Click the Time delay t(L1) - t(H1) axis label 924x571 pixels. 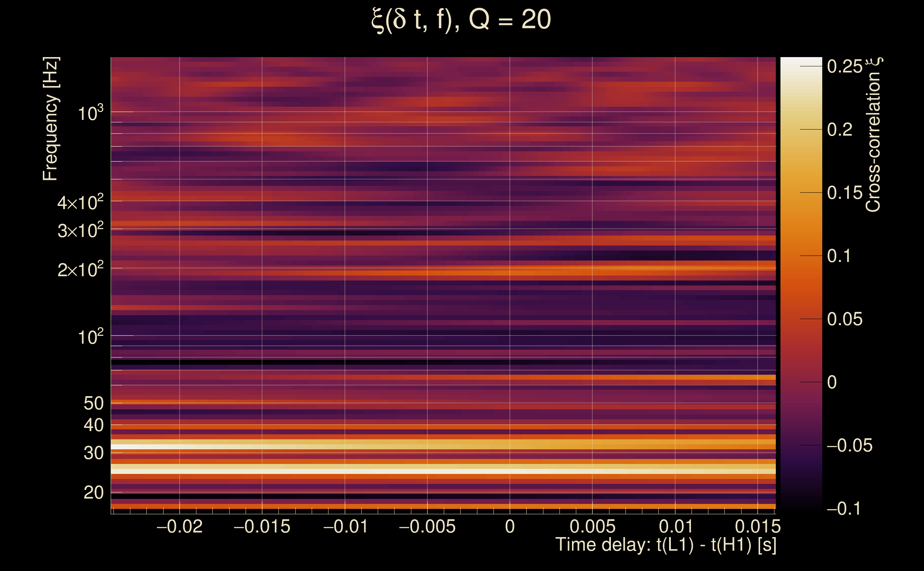click(x=666, y=545)
